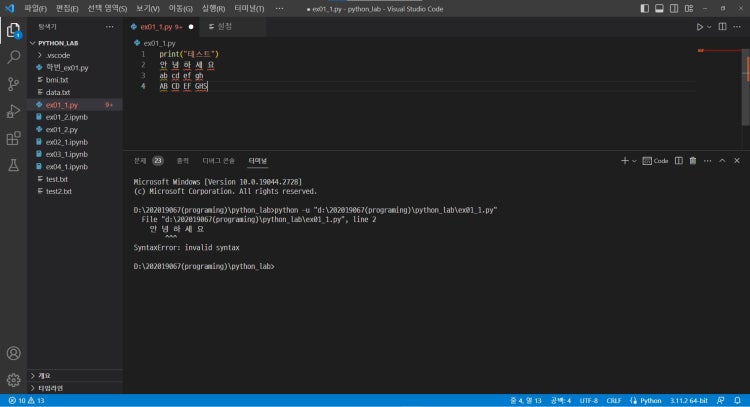Open the Go menu
This screenshot has width=750, height=407.
[x=180, y=9]
